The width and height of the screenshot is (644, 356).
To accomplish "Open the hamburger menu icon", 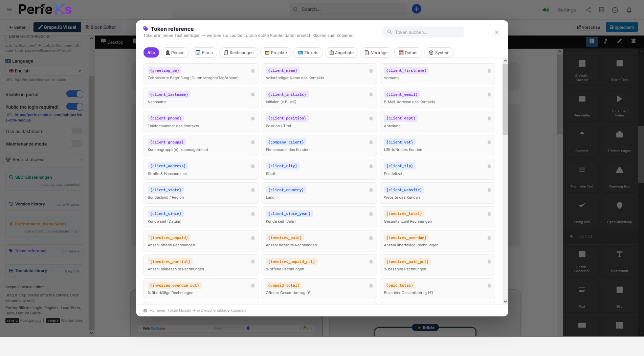I will [x=9, y=9].
